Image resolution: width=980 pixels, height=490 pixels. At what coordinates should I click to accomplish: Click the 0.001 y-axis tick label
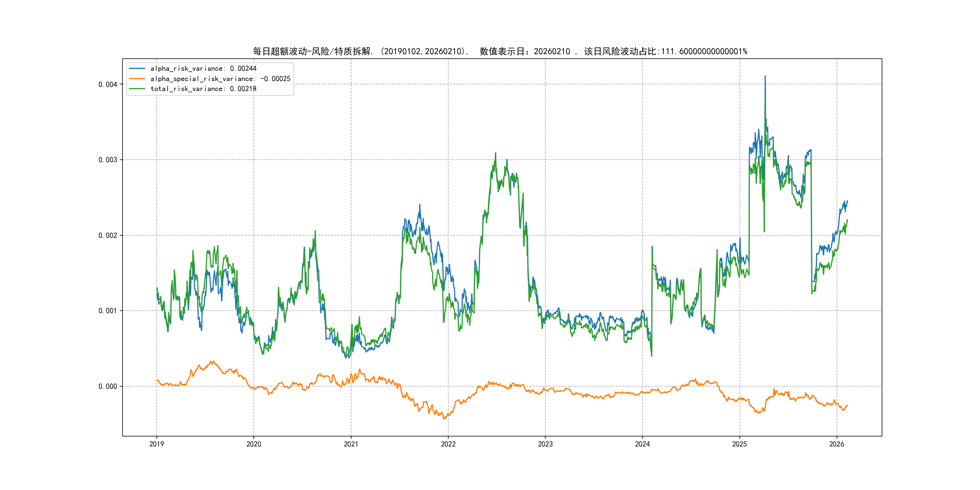108,311
